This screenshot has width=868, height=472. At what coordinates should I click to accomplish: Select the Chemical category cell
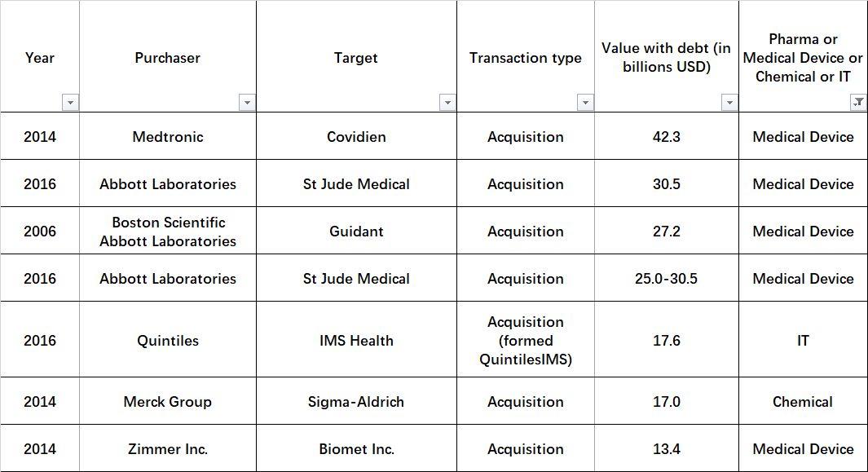click(x=803, y=401)
